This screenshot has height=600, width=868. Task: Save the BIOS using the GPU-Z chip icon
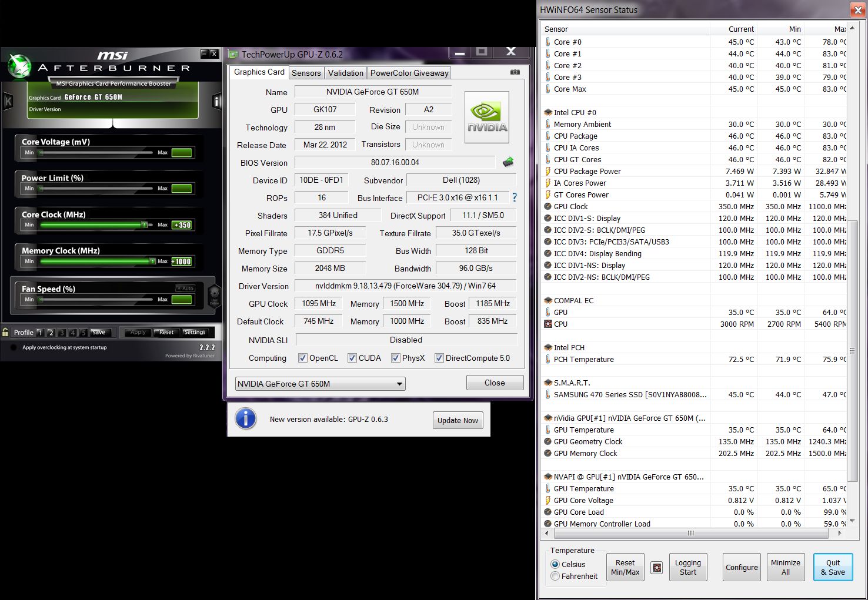tap(508, 162)
